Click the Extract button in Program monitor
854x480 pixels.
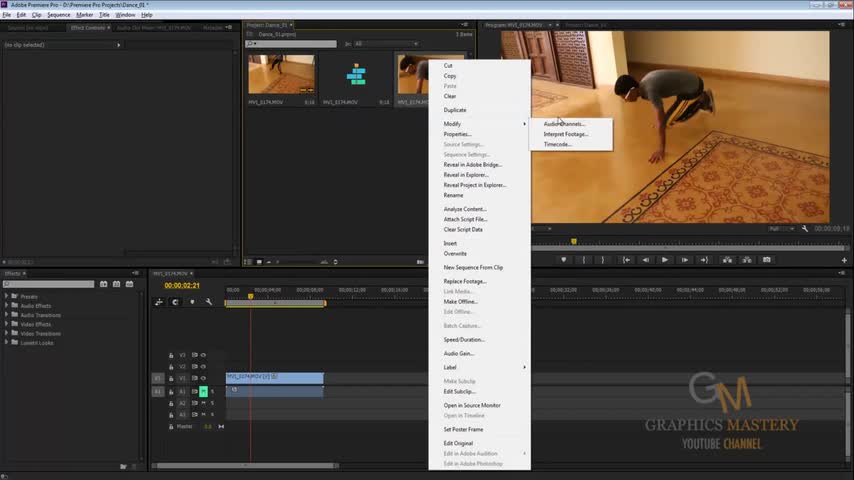click(747, 260)
